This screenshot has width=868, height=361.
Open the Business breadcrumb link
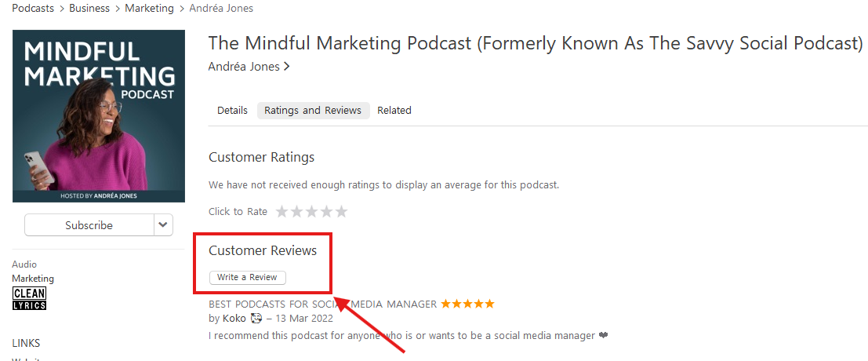point(89,9)
